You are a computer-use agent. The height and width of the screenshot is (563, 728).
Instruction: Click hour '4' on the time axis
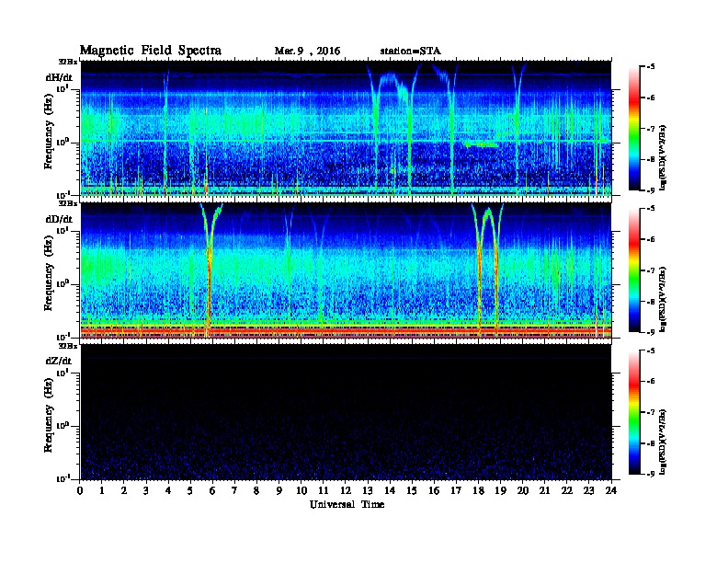[168, 490]
